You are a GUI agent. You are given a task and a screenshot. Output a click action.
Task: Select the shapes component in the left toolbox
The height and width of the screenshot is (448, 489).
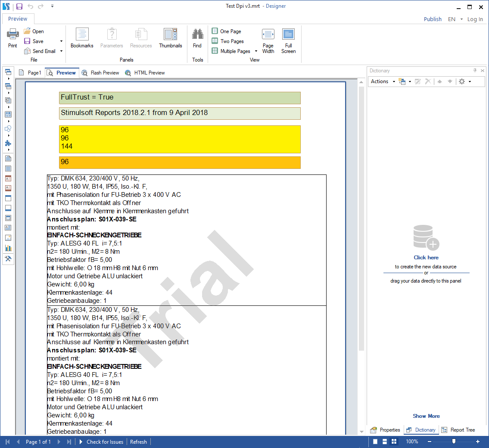point(8,129)
